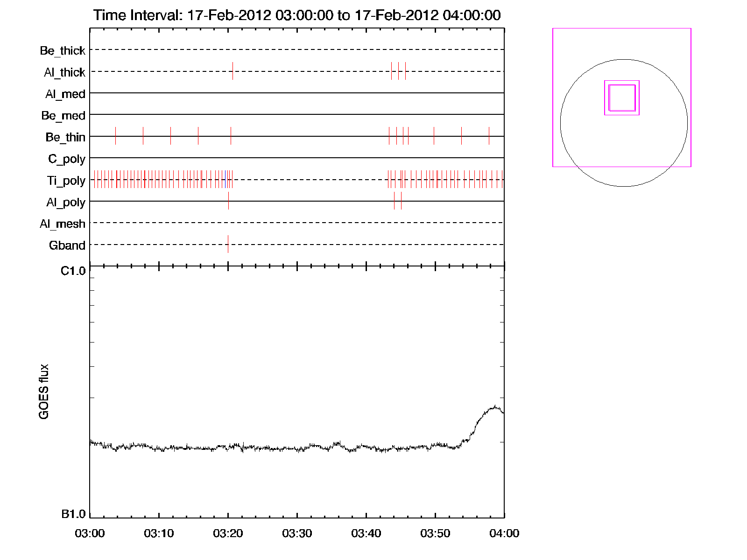The height and width of the screenshot is (560, 747).
Task: Click the Al_poly marker at 03:20
Action: [228, 201]
